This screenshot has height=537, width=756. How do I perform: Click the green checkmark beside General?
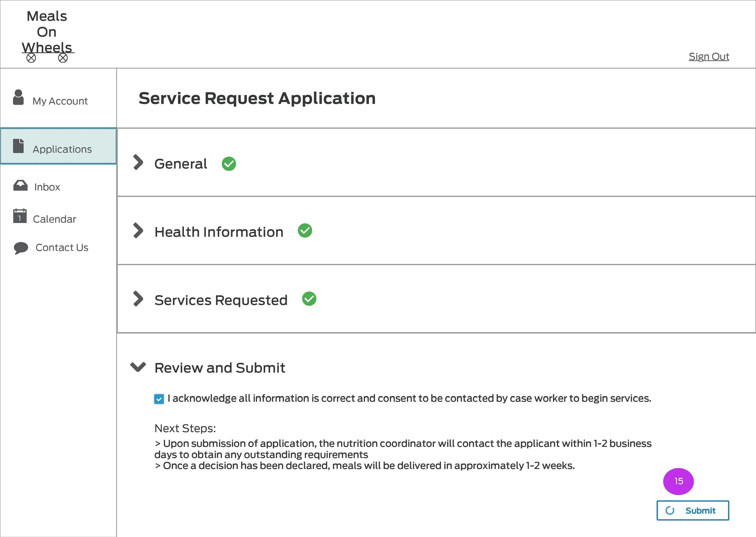coord(229,164)
